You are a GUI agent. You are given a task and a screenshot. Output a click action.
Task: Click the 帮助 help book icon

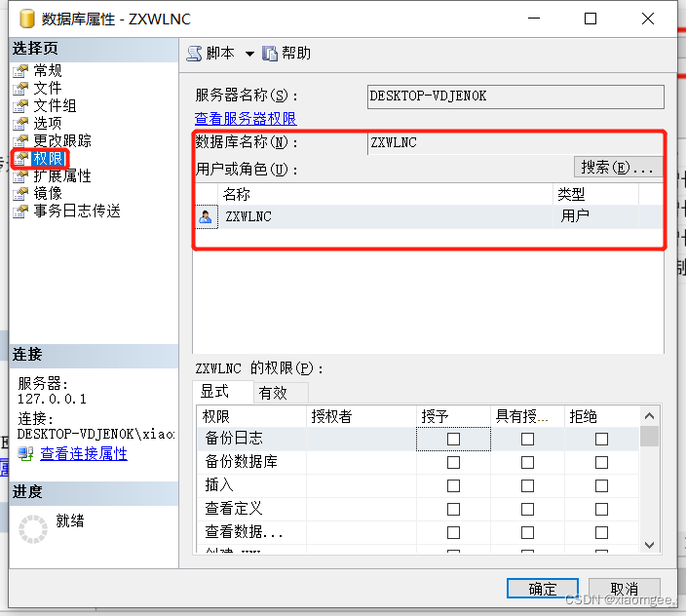[x=270, y=54]
